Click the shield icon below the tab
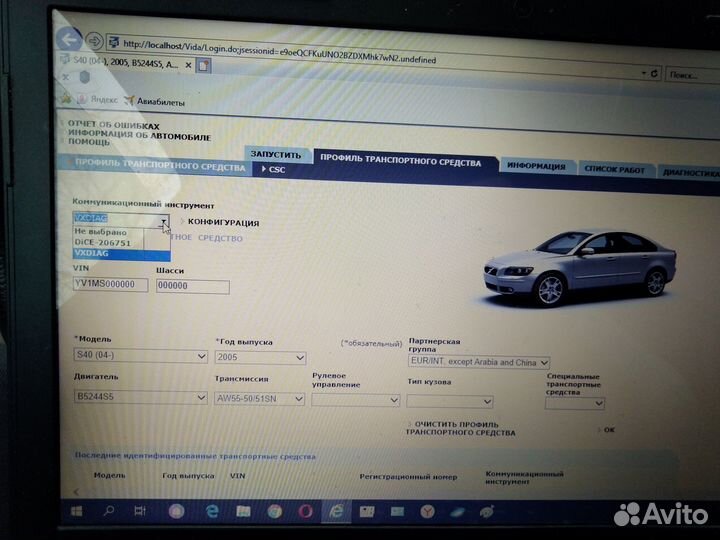720x540 pixels. click(x=84, y=77)
